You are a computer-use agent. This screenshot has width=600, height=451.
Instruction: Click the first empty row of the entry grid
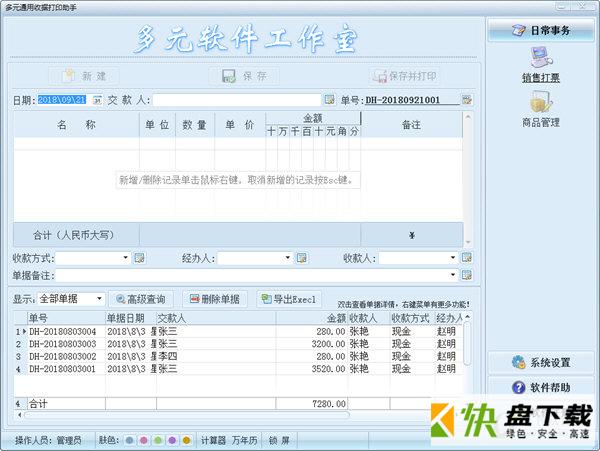[238, 144]
